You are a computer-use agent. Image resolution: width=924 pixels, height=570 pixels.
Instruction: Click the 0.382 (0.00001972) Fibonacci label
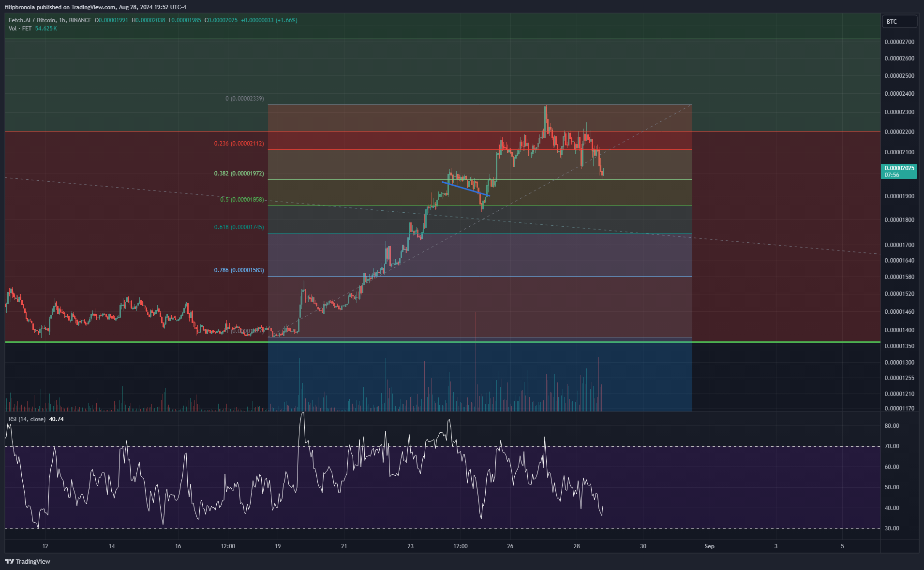pos(239,174)
